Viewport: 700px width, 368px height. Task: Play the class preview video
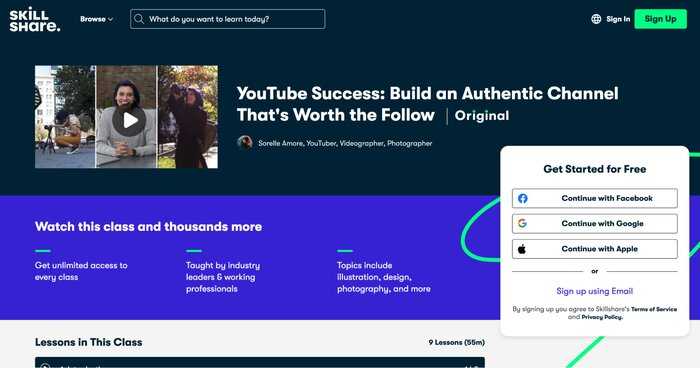(129, 120)
